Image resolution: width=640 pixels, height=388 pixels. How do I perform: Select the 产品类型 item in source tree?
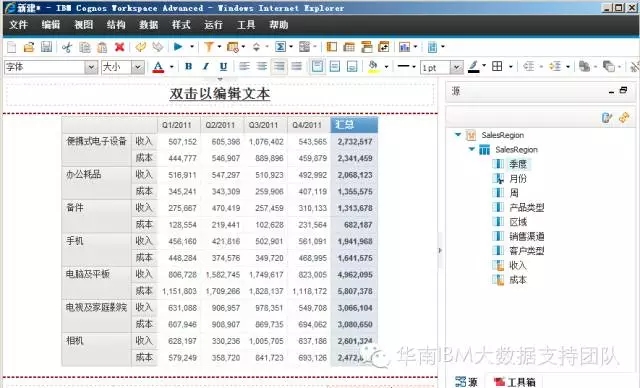coord(527,207)
